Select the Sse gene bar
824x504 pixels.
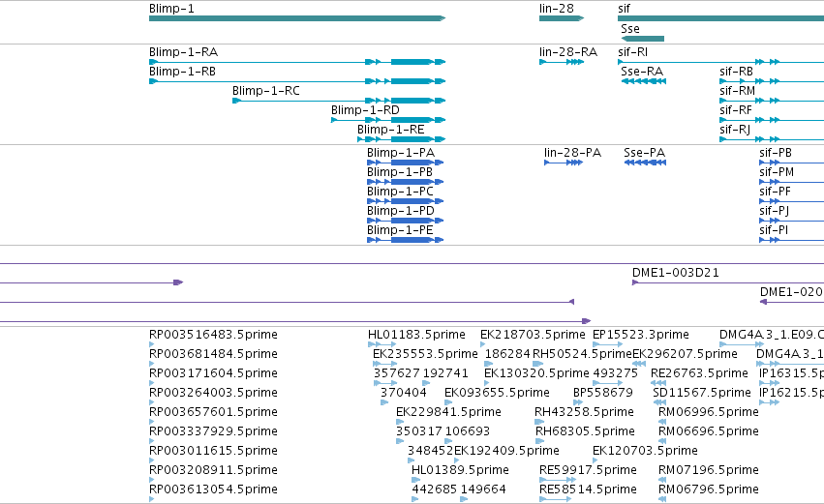[643, 39]
